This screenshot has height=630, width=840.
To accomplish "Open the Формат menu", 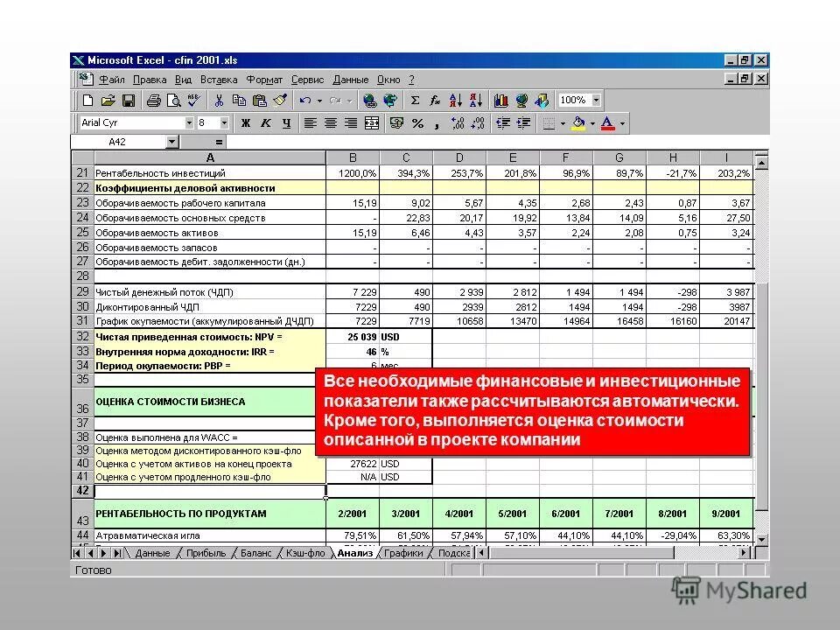I will coord(264,80).
